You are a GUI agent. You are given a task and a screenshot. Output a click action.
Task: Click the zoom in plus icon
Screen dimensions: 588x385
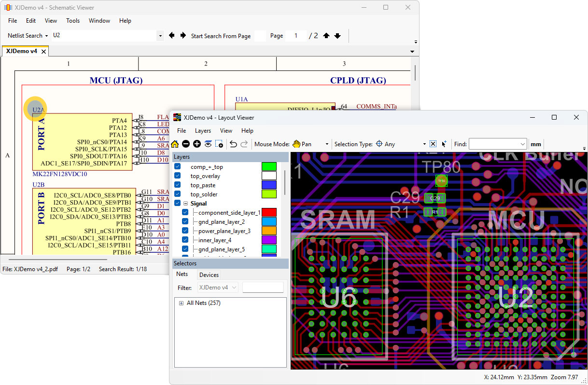click(x=197, y=144)
